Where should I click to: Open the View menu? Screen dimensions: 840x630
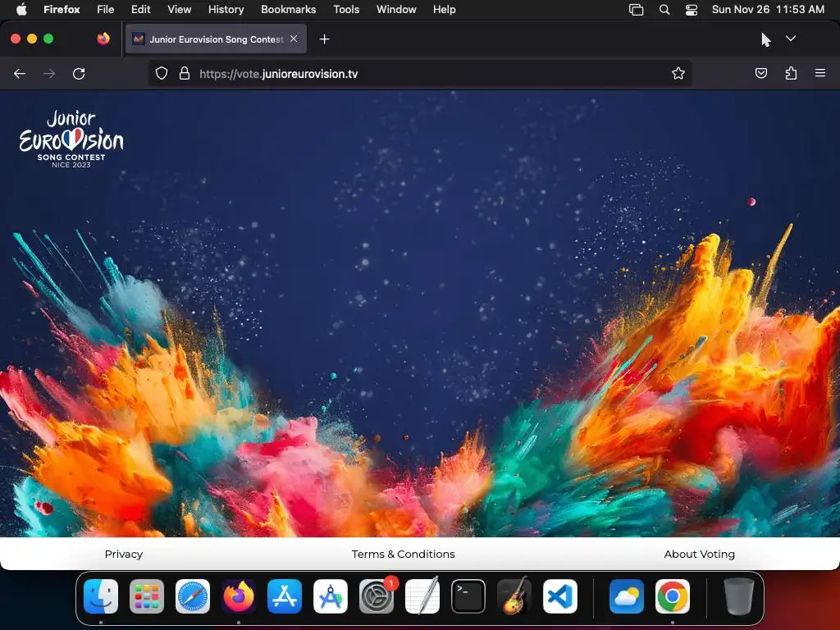tap(180, 9)
